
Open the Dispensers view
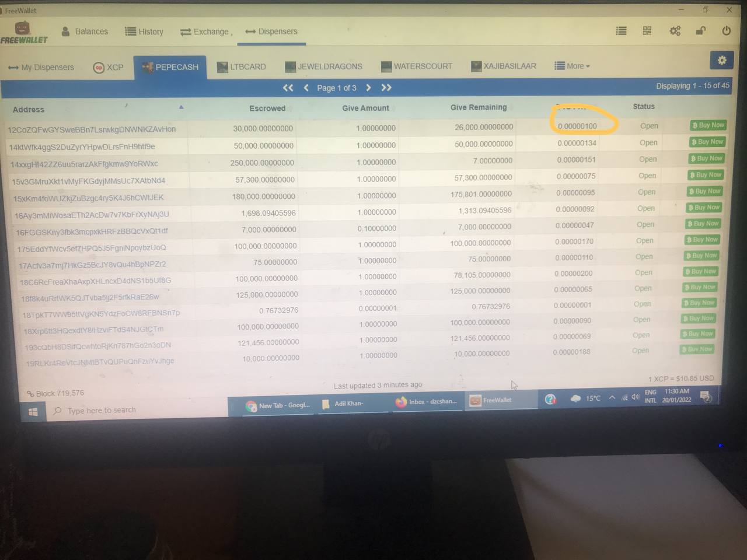click(271, 32)
